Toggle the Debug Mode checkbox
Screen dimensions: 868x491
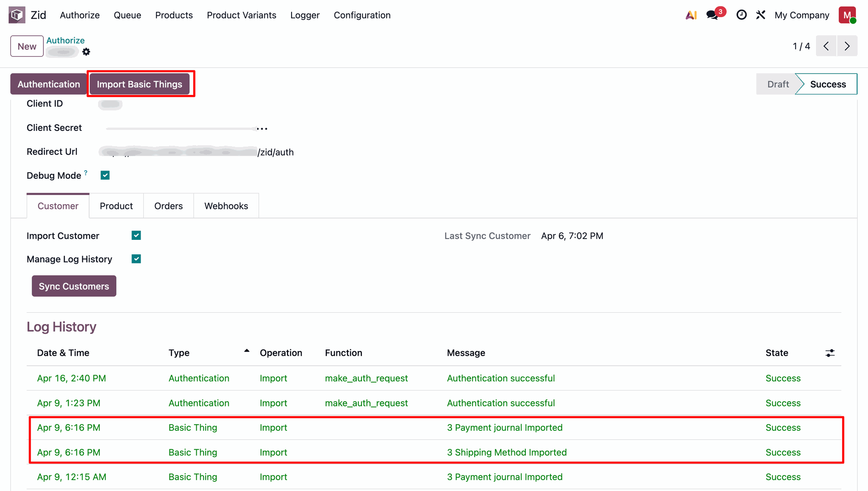(105, 175)
